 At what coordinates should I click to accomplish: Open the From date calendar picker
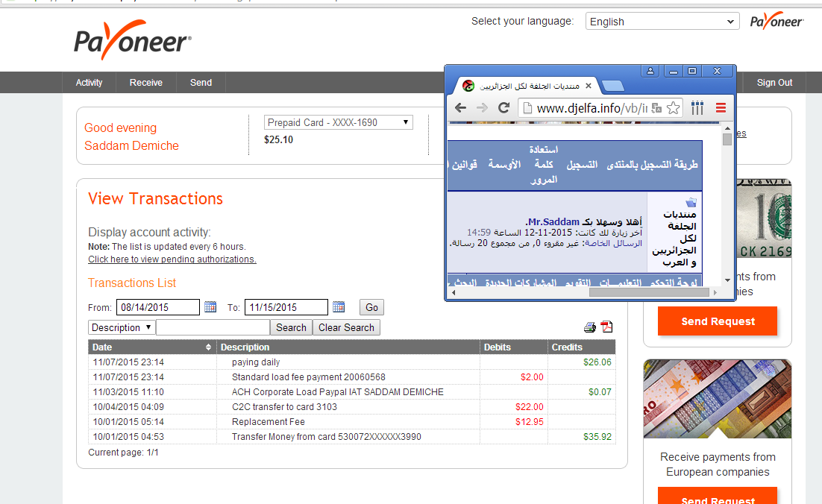pyautogui.click(x=210, y=307)
